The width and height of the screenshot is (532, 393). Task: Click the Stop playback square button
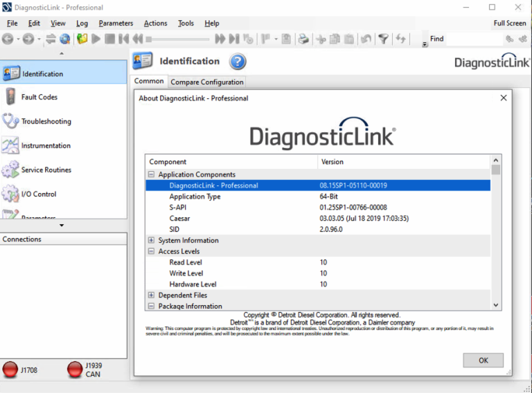pyautogui.click(x=110, y=39)
